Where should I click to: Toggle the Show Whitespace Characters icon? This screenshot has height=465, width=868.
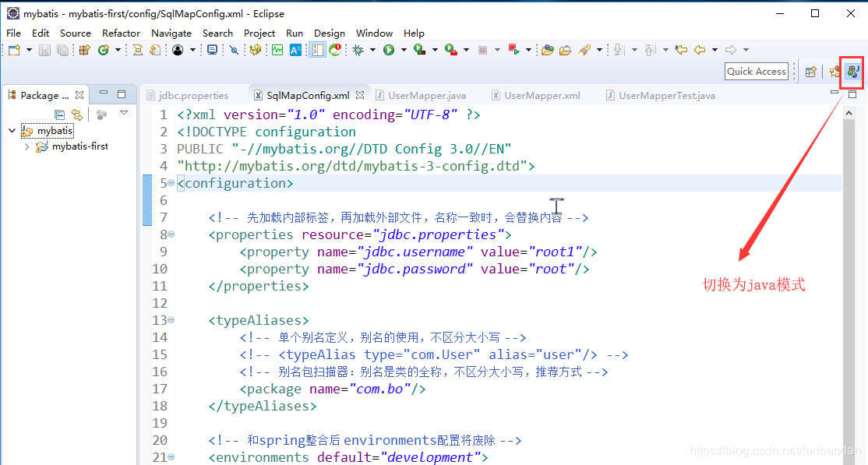click(317, 50)
